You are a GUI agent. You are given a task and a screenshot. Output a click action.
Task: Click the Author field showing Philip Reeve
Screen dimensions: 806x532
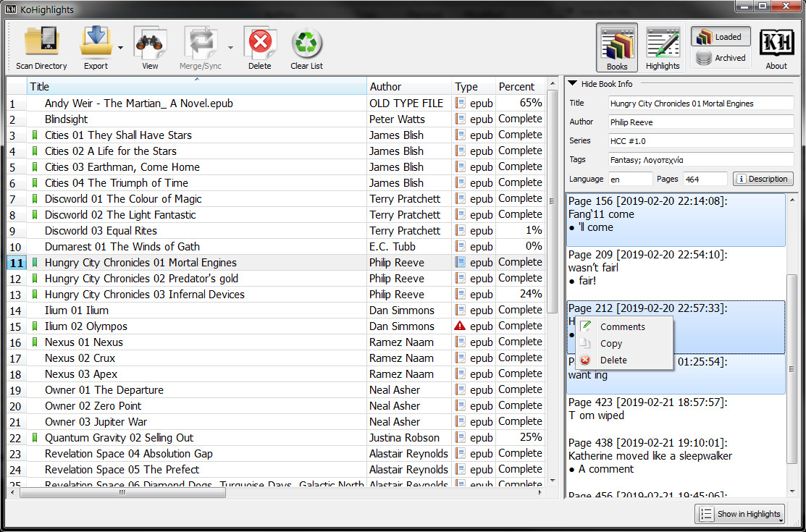pos(701,122)
